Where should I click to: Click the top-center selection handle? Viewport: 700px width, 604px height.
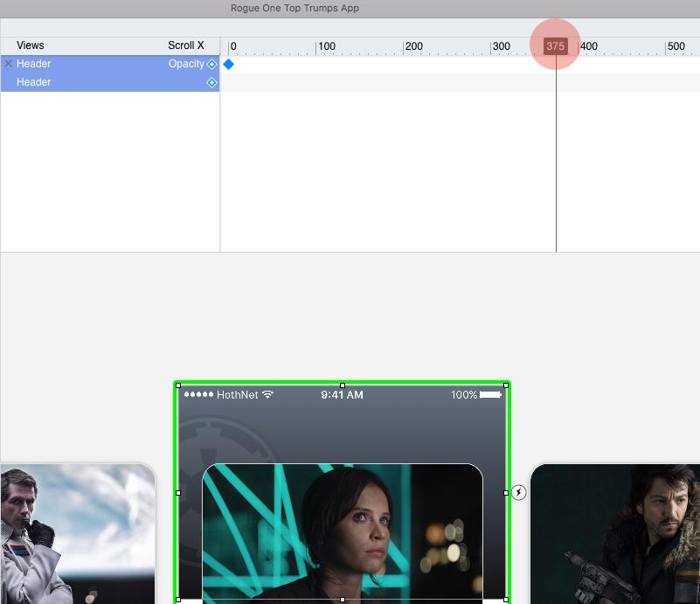pos(343,385)
